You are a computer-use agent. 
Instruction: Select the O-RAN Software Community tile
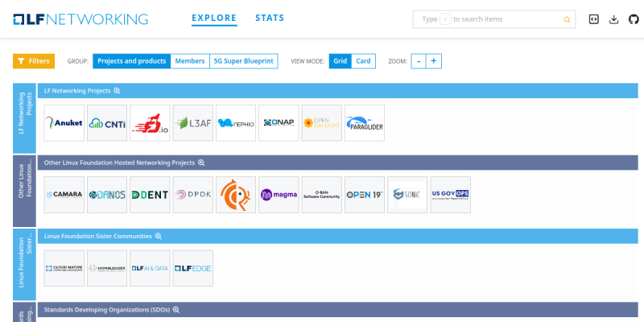pos(321,195)
